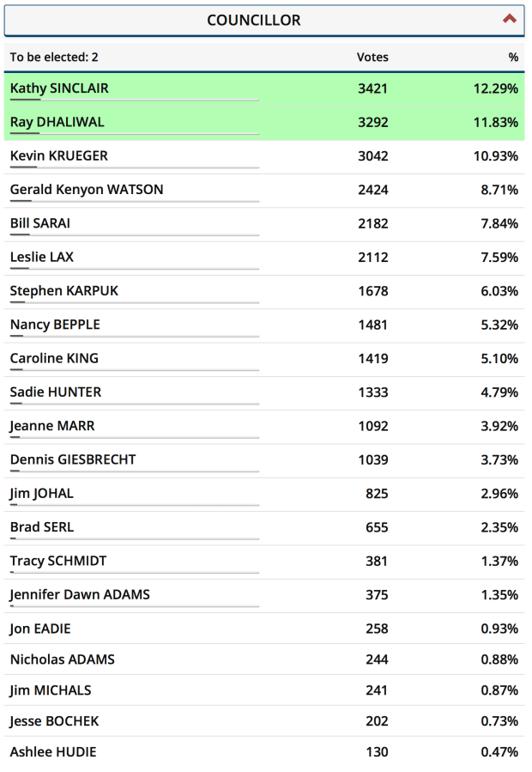
Task: Collapse the Councillor panel with chevron
Action: pyautogui.click(x=510, y=19)
